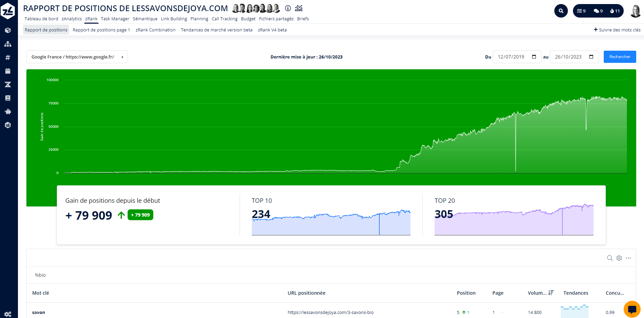Select the Rapport de positions sub-tab
This screenshot has width=644, height=318.
46,30
